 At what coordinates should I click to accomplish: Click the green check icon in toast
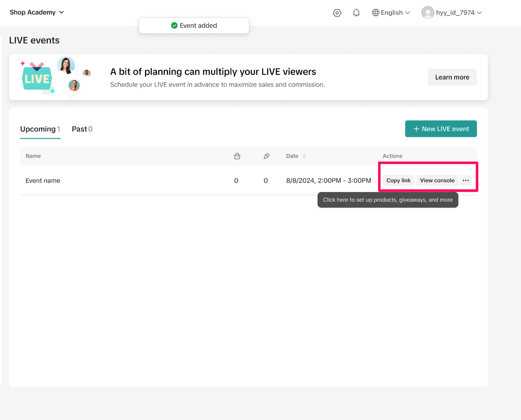click(x=174, y=26)
